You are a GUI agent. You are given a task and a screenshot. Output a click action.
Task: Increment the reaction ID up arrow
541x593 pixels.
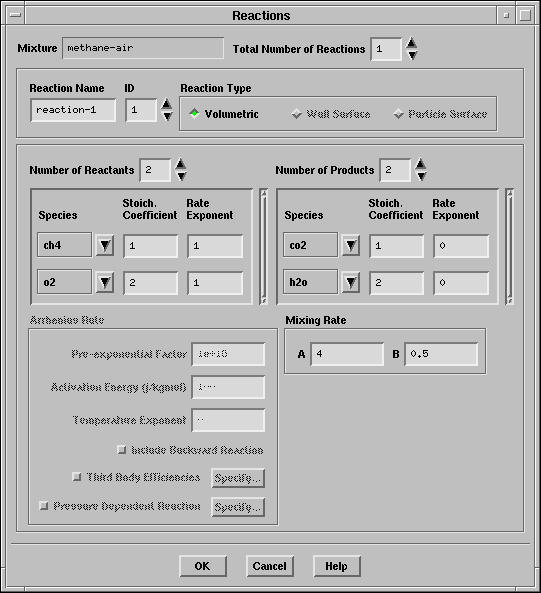166,104
